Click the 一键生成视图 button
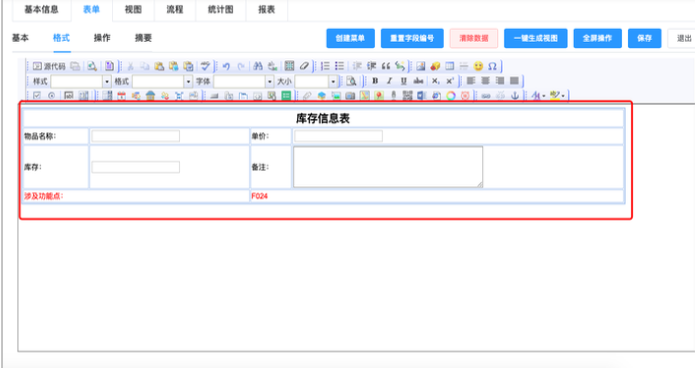The image size is (695, 368). pyautogui.click(x=535, y=39)
